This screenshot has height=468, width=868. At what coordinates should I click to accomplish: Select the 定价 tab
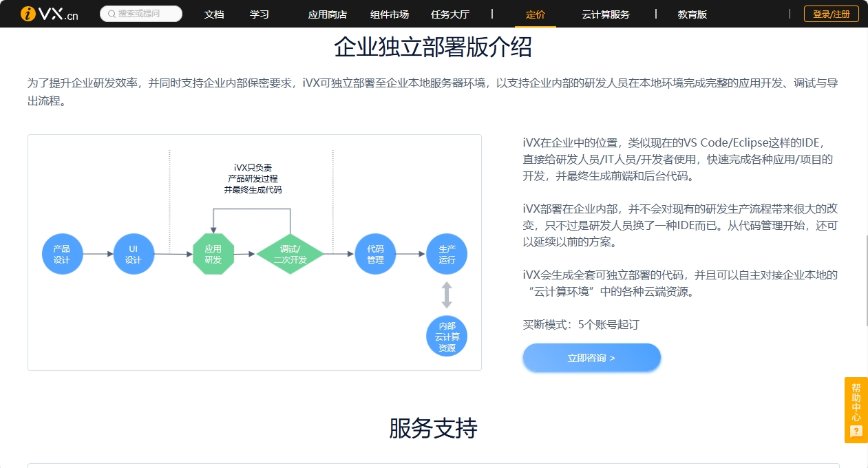(536, 14)
